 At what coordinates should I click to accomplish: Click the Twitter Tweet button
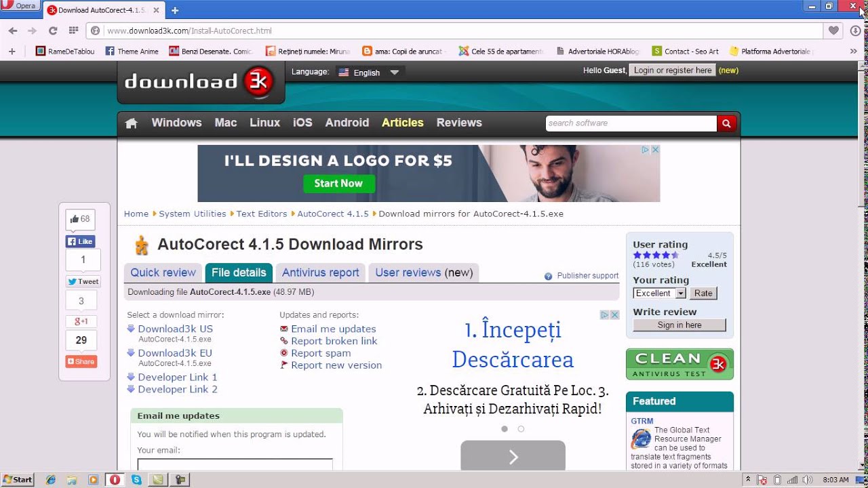[x=83, y=281]
